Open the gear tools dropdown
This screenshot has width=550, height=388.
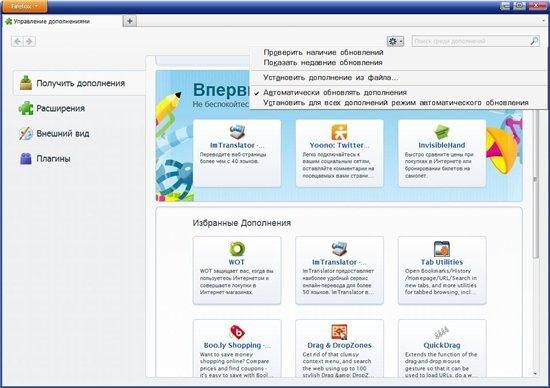[395, 41]
